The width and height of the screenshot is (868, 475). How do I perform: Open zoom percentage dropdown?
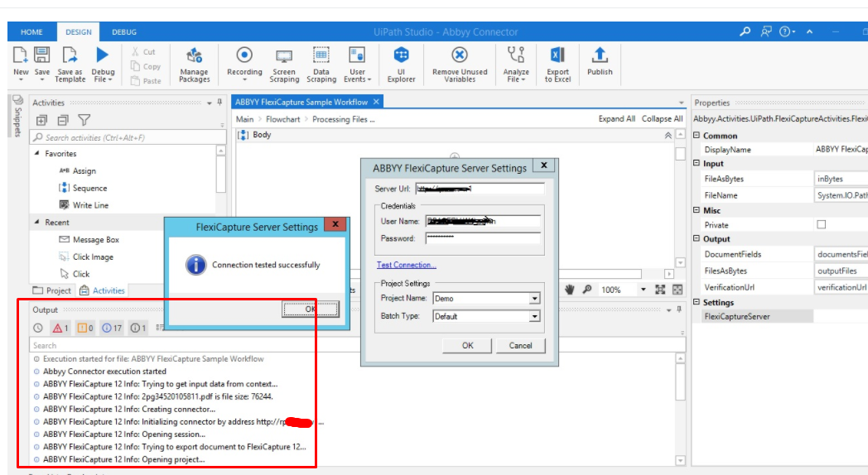click(644, 289)
